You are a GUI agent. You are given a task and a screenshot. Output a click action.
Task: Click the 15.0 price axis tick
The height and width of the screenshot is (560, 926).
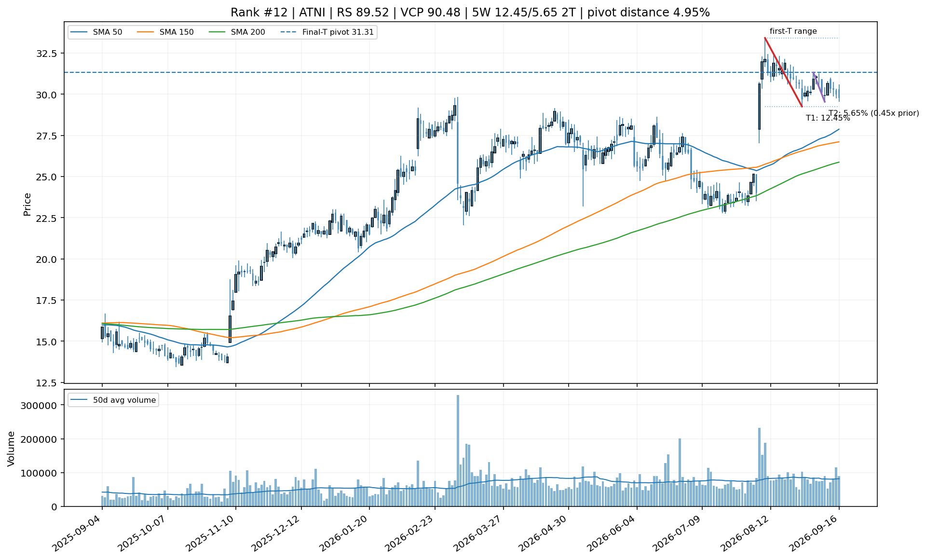[47, 341]
